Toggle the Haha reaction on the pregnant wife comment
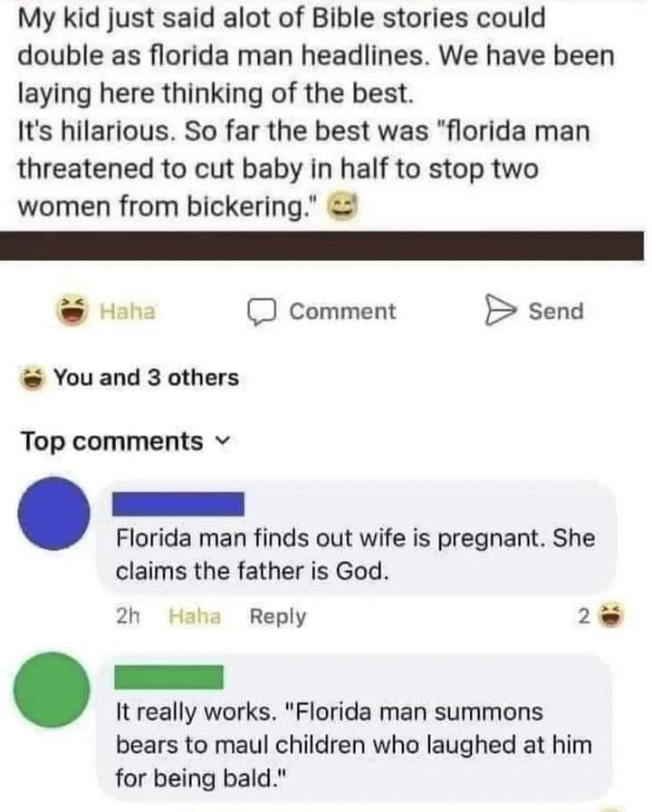652x812 pixels. [195, 617]
